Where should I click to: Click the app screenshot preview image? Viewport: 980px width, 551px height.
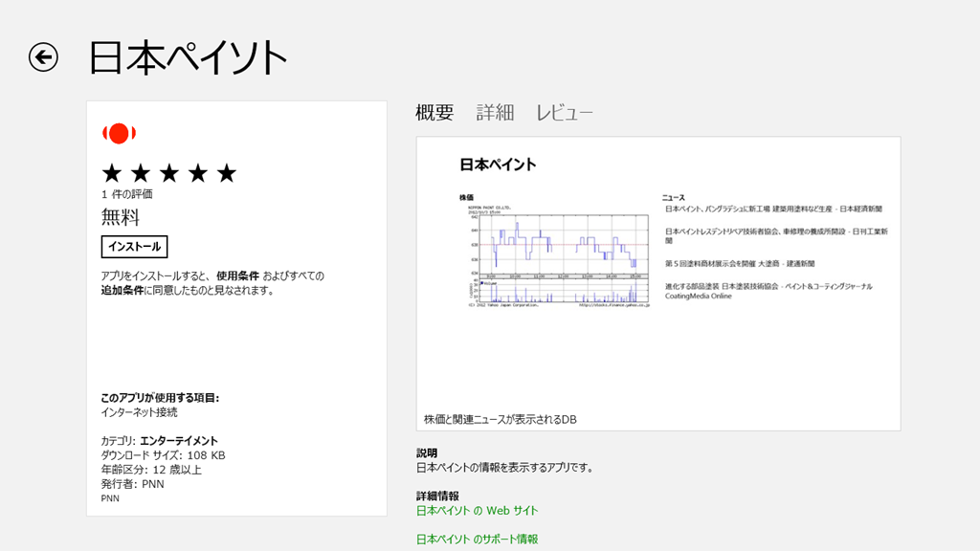coord(658,283)
